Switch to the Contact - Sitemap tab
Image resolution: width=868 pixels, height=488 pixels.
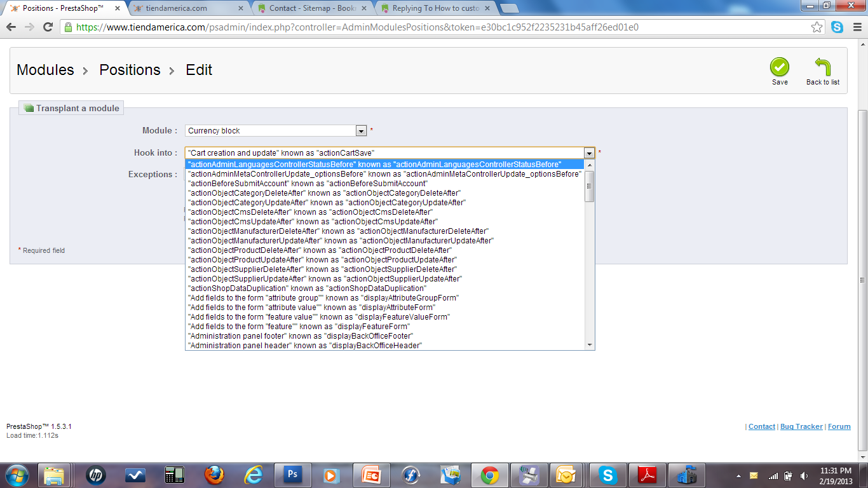311,8
